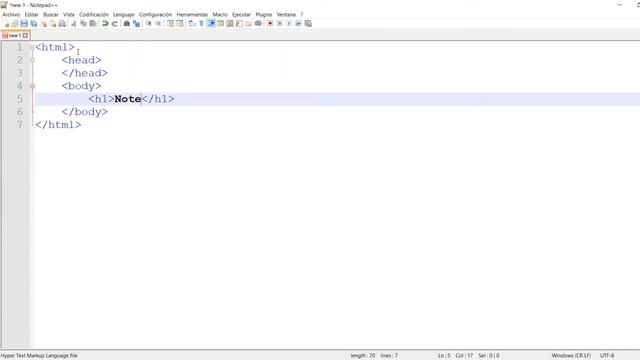Click the Play macro toolbar icon
640x360 pixels.
pyautogui.click(x=289, y=24)
